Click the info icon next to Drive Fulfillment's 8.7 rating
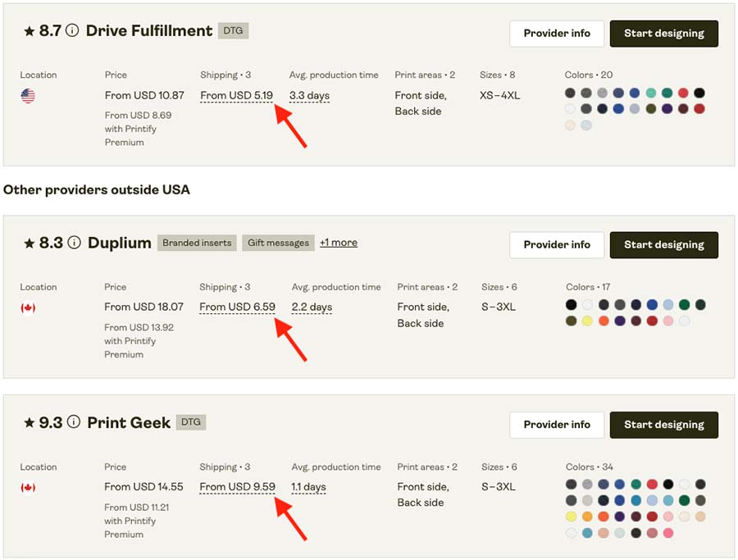The height and width of the screenshot is (560, 738). click(x=72, y=30)
